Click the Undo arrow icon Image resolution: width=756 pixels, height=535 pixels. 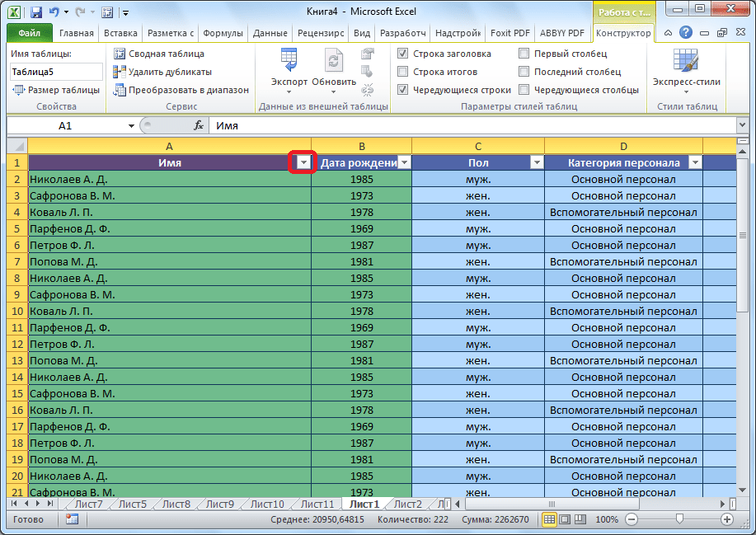coord(54,13)
